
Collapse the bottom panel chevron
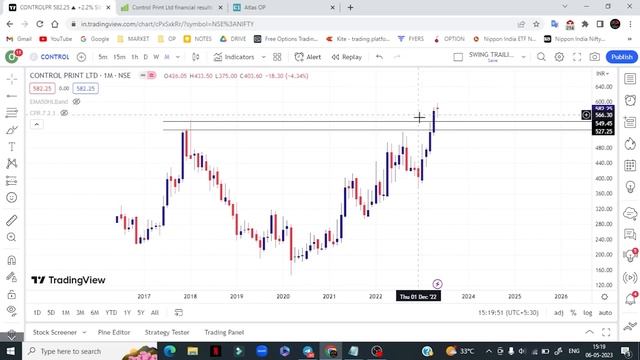tap(589, 332)
